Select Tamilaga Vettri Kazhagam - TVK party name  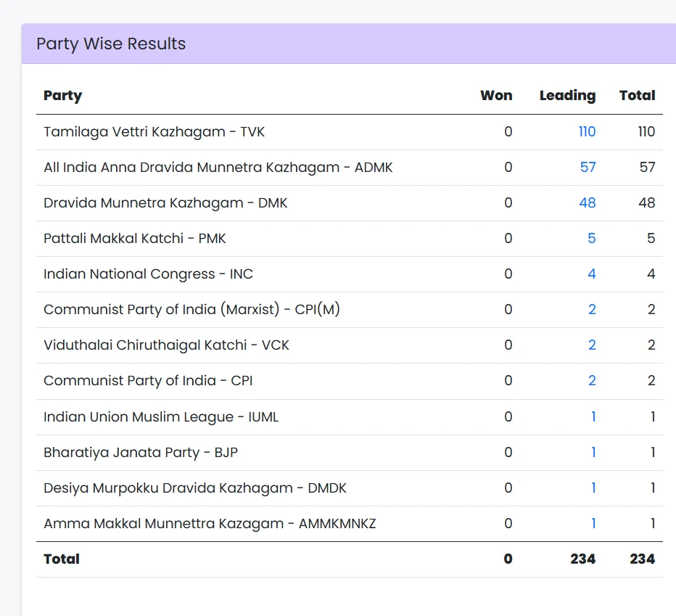pos(154,131)
